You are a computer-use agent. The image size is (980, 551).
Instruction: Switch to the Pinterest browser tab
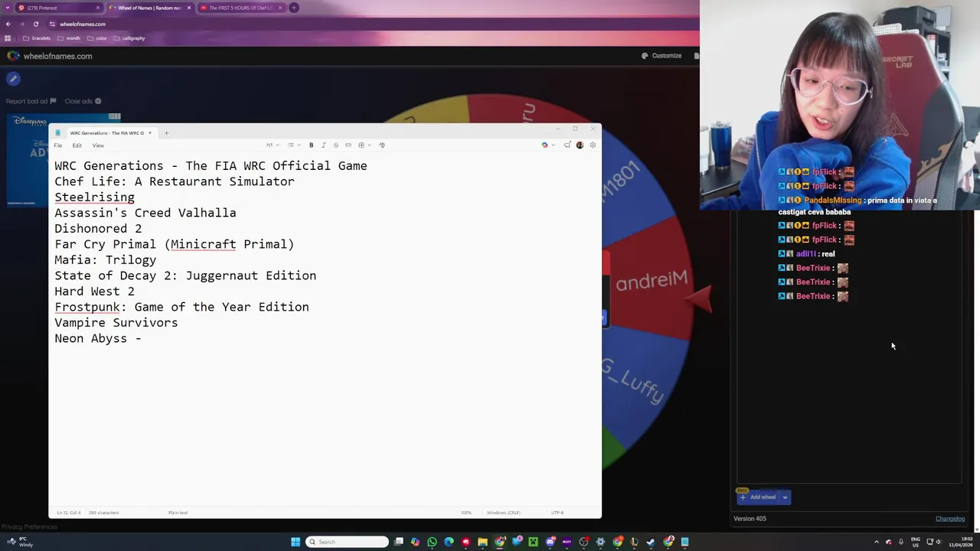click(59, 8)
